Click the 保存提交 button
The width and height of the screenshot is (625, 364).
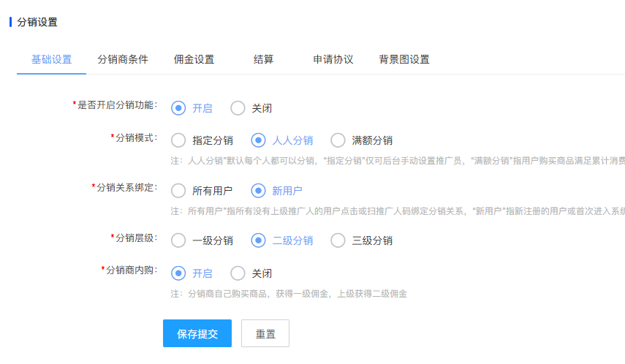197,333
